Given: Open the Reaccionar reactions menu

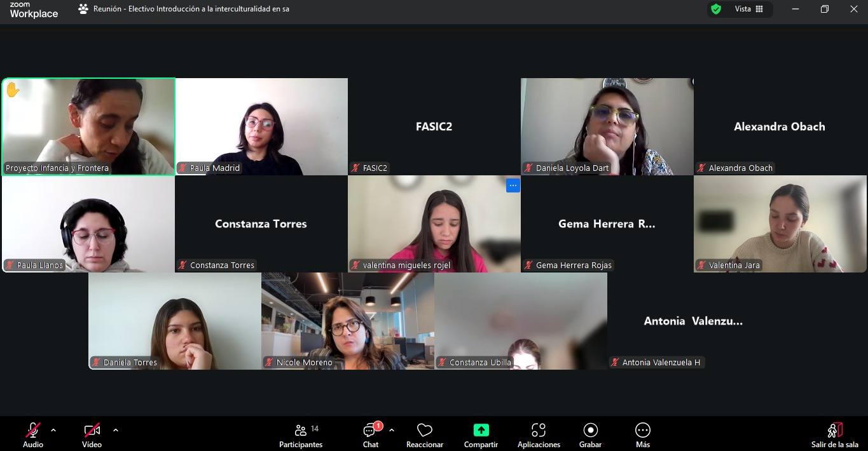Looking at the screenshot, I should (425, 434).
